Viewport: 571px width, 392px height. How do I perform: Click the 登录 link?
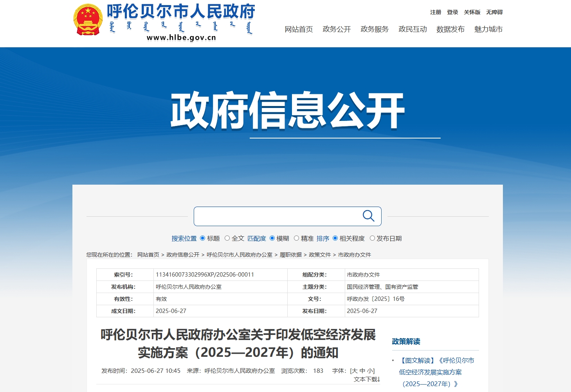coord(452,13)
